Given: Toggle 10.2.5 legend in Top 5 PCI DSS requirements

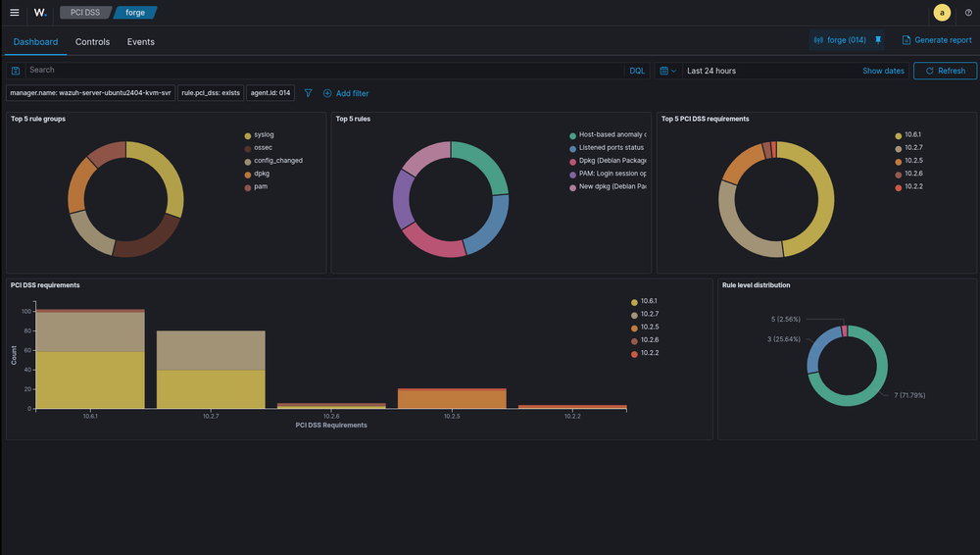Looking at the screenshot, I should click(x=908, y=162).
